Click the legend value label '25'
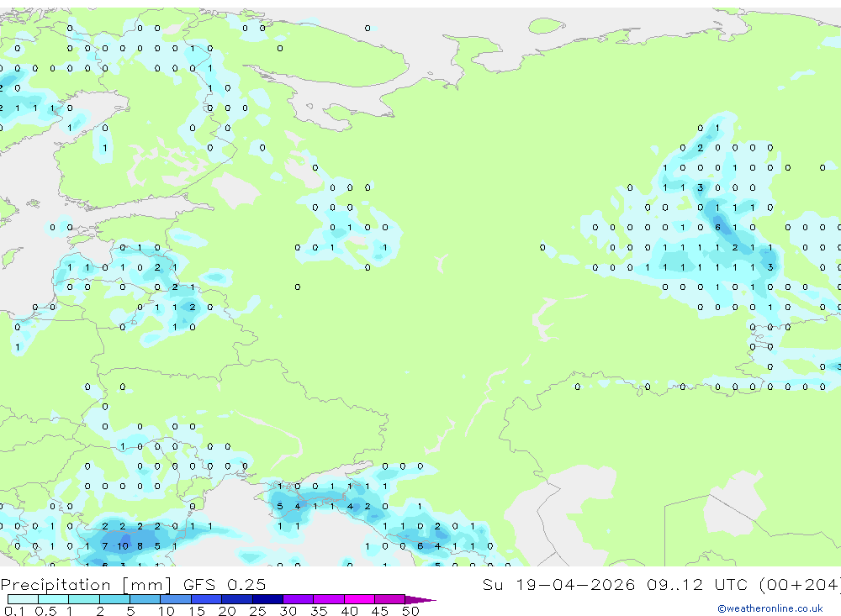841x616 pixels. [x=257, y=611]
